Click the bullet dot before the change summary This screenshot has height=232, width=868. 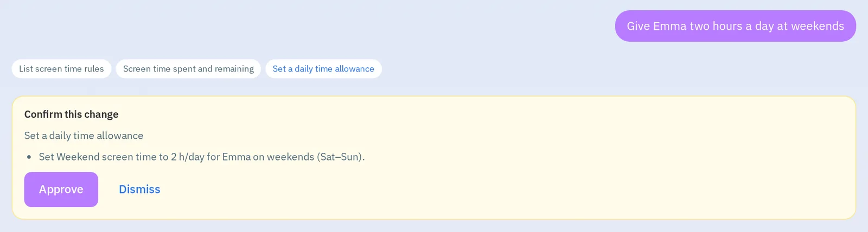(29, 157)
